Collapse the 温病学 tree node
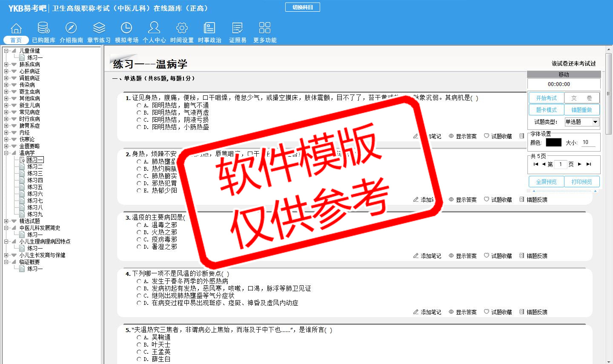 click(6, 153)
